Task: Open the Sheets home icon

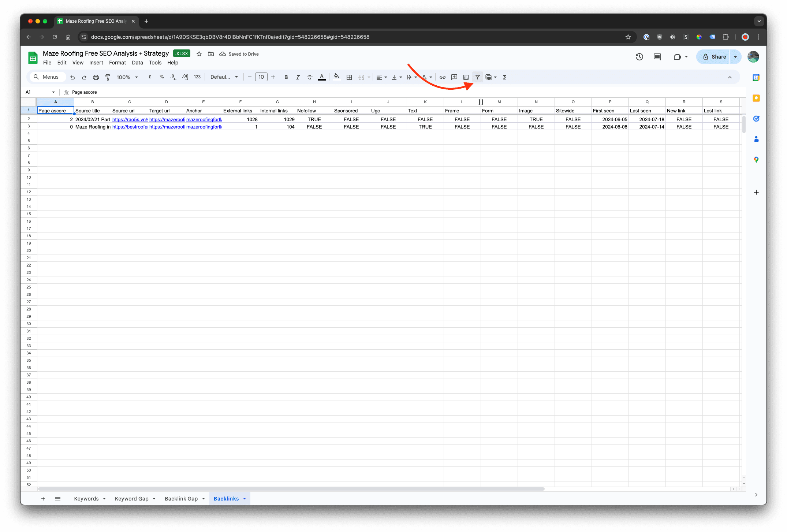Action: tap(33, 58)
